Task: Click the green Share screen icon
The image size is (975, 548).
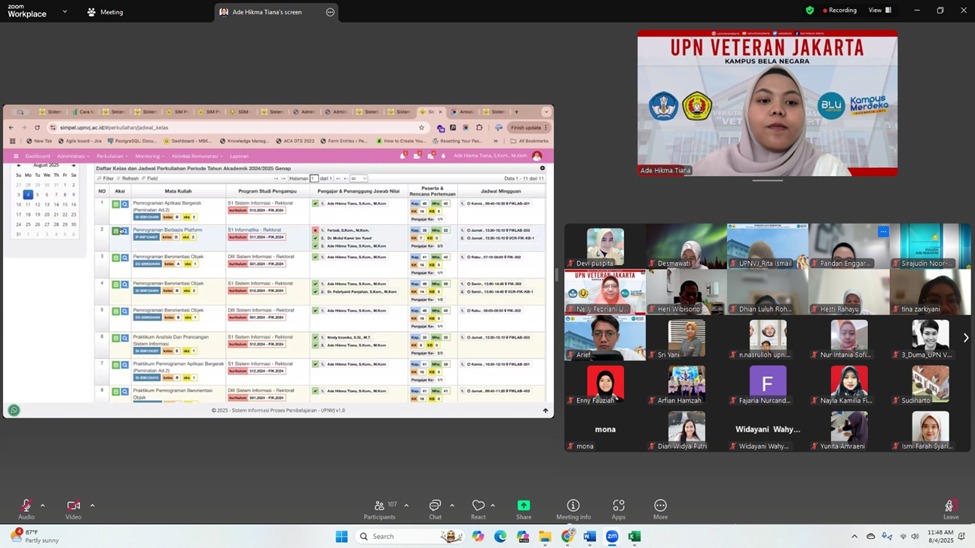Action: [x=523, y=507]
